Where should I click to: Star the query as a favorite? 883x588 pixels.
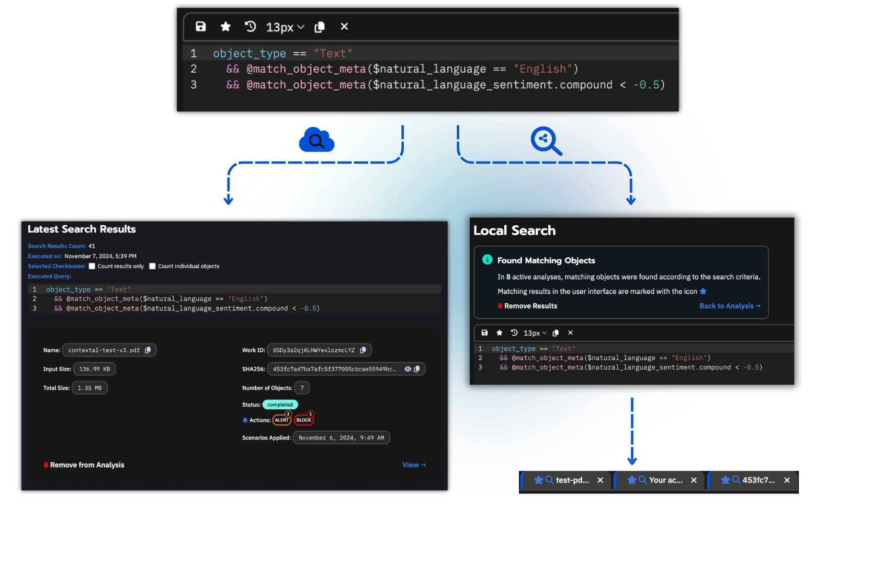click(x=225, y=27)
